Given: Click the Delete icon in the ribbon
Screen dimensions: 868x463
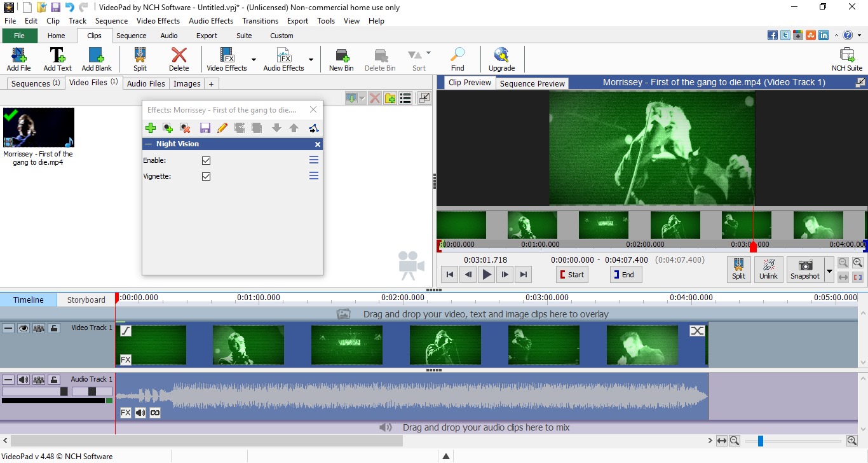Looking at the screenshot, I should click(x=179, y=59).
